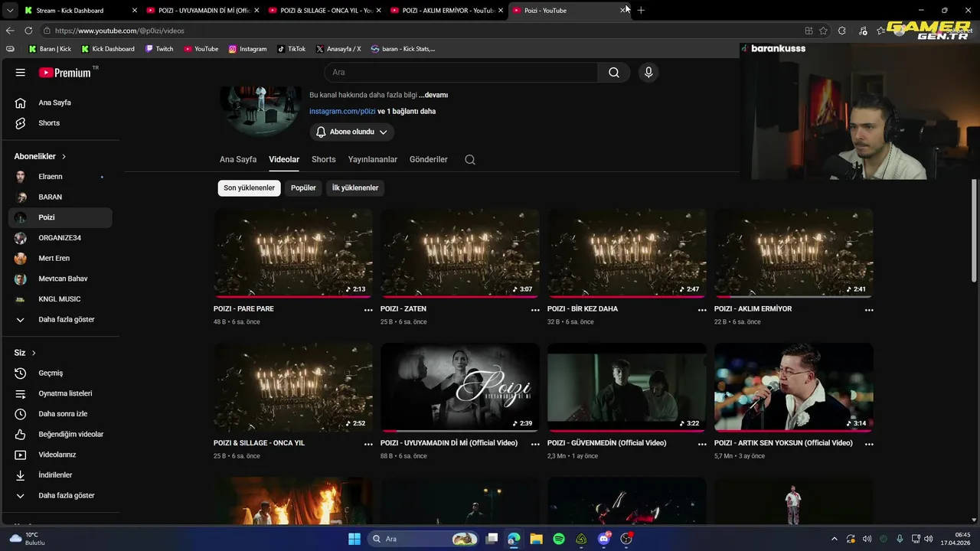The width and height of the screenshot is (980, 551).
Task: Click the browser reload button
Action: pos(28,31)
